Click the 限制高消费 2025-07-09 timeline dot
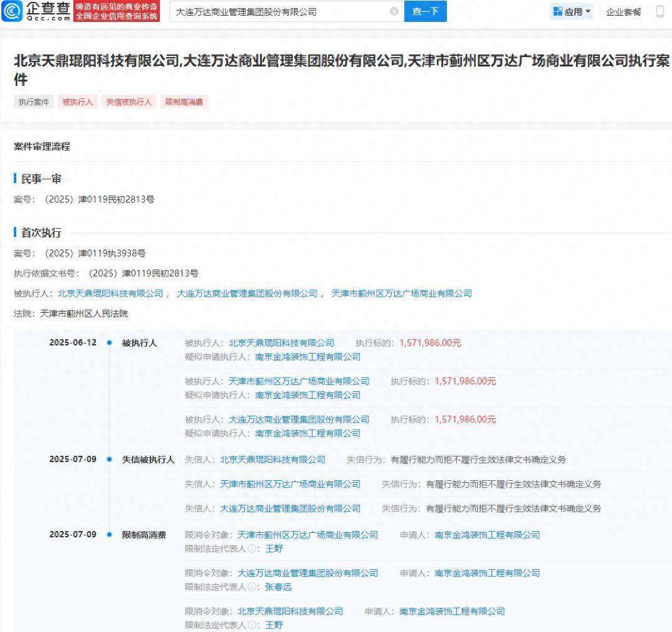Screen dimensions: 672x632 [x=109, y=535]
